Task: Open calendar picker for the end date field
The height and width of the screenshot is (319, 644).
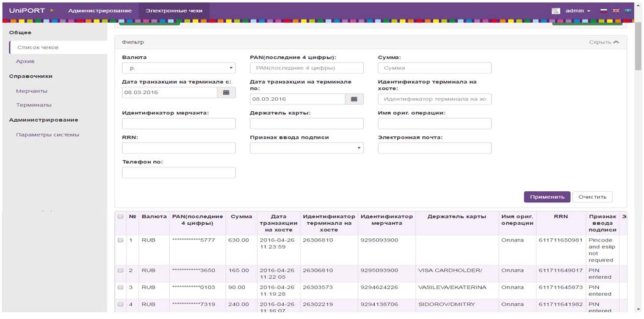Action: pyautogui.click(x=353, y=99)
